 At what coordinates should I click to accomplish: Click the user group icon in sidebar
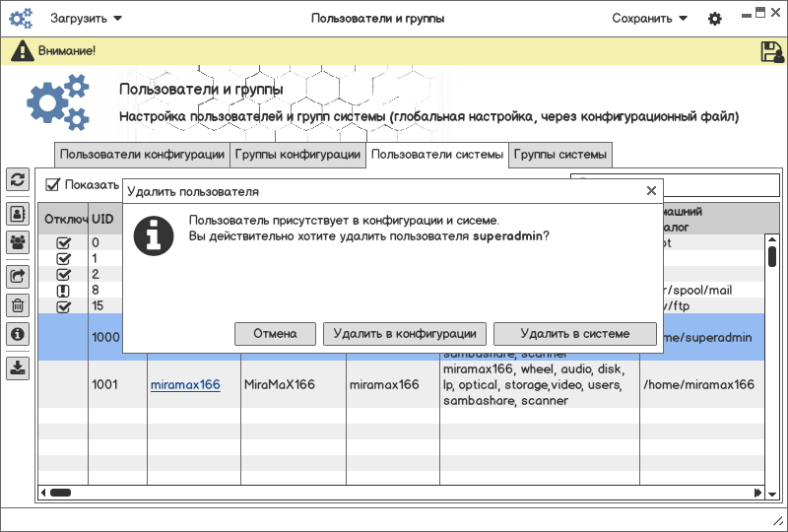18,241
